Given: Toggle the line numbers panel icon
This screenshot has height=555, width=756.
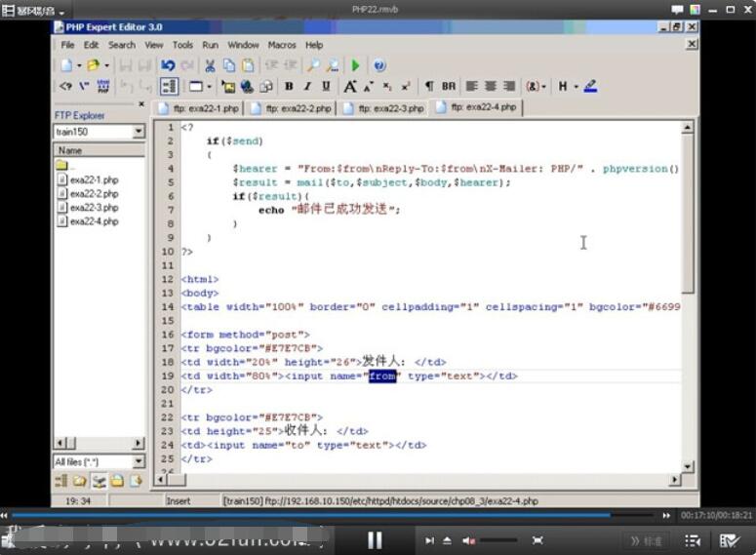Looking at the screenshot, I should click(169, 86).
